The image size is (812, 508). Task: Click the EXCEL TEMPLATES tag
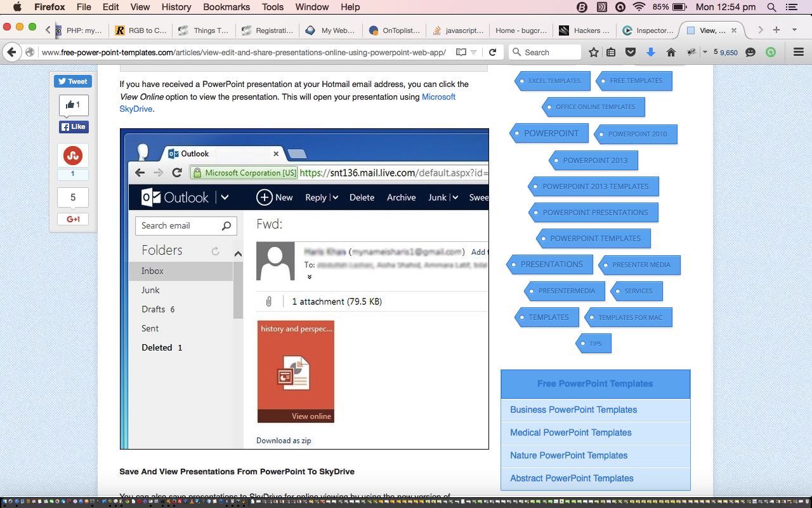pos(553,81)
